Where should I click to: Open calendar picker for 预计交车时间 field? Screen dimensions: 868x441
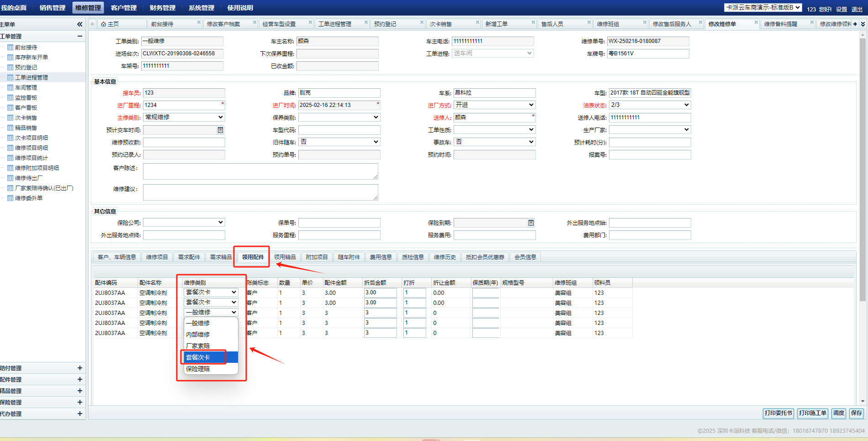tap(220, 130)
